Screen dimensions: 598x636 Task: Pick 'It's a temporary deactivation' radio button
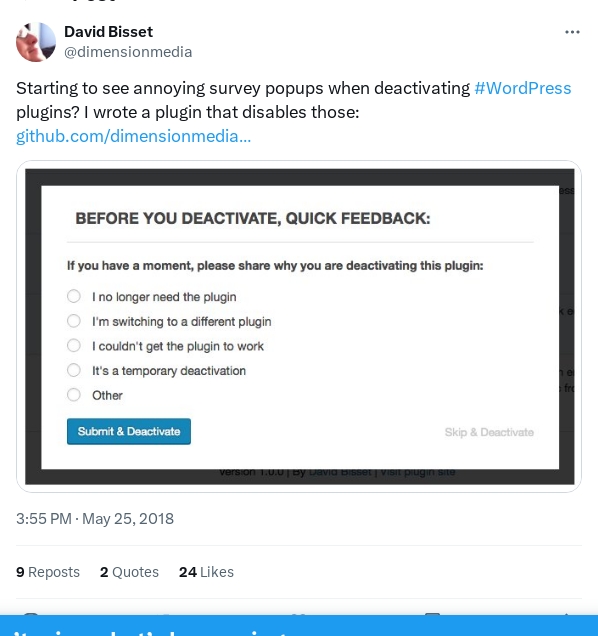pos(74,370)
